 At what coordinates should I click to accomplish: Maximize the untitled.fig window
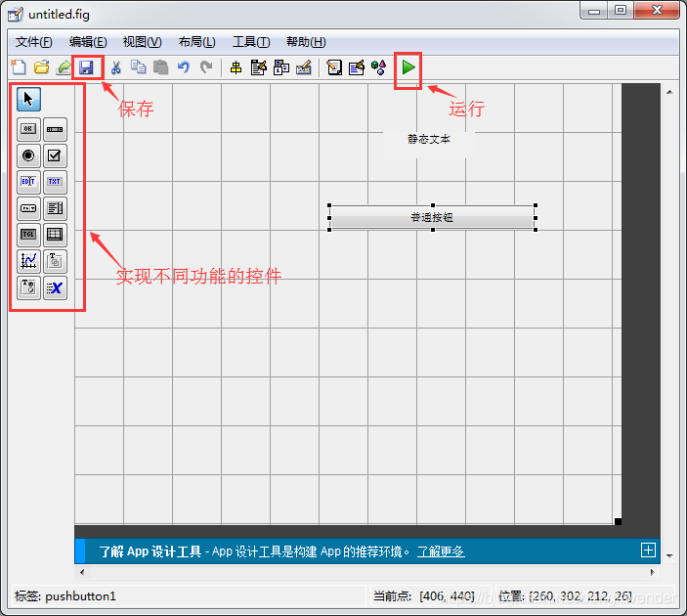point(621,11)
